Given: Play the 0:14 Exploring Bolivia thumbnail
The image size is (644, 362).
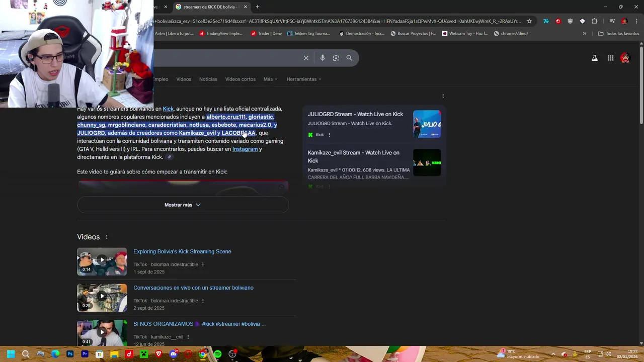Looking at the screenshot, I should pos(102,261).
